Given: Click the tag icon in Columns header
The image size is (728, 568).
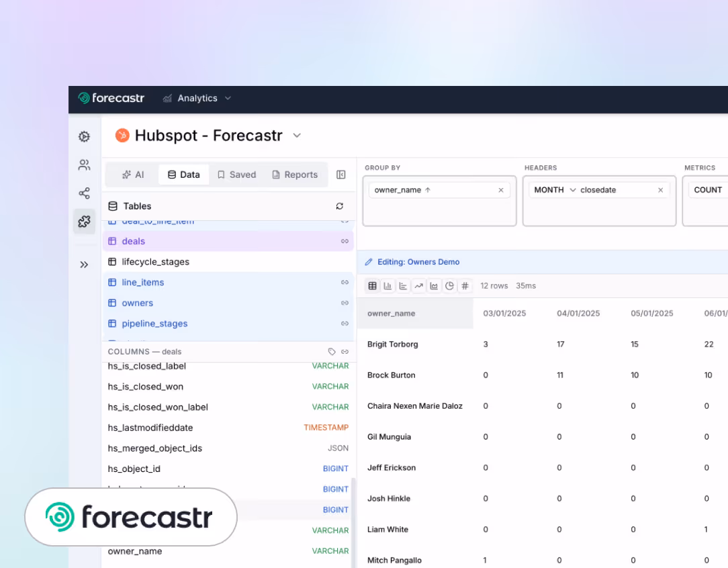Looking at the screenshot, I should pyautogui.click(x=332, y=352).
